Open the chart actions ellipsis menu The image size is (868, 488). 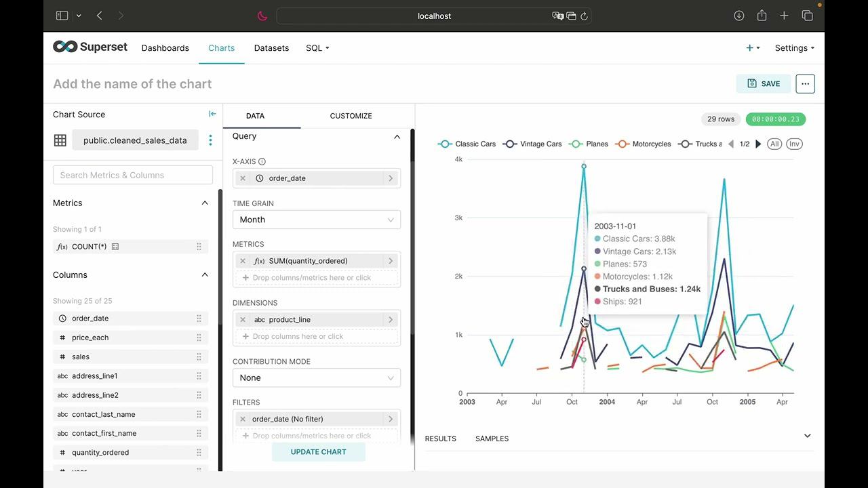pos(805,83)
